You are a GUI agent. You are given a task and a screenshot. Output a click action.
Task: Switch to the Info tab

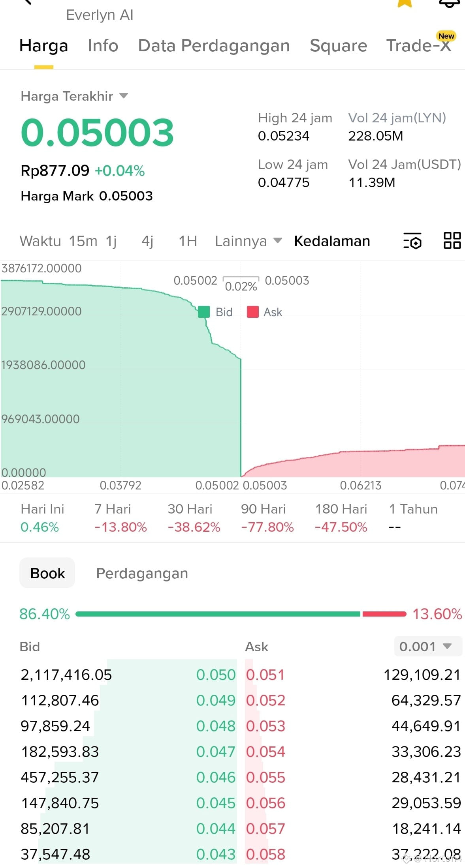103,46
